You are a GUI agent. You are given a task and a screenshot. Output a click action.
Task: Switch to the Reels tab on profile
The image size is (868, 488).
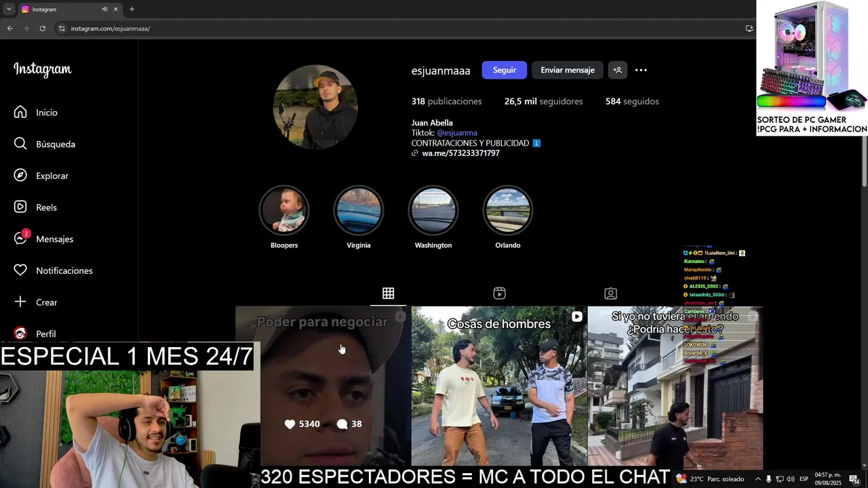click(499, 293)
